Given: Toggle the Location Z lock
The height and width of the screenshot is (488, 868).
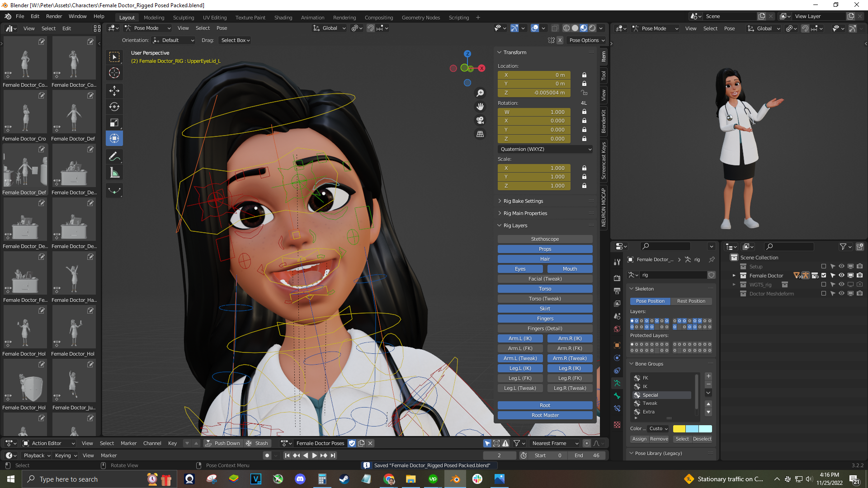Looking at the screenshot, I should tap(584, 93).
